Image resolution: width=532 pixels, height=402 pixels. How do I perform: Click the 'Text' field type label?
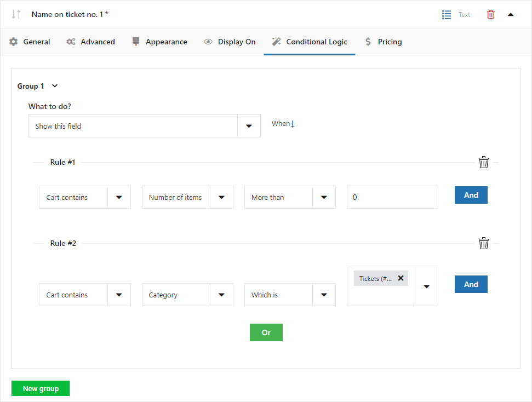click(464, 15)
